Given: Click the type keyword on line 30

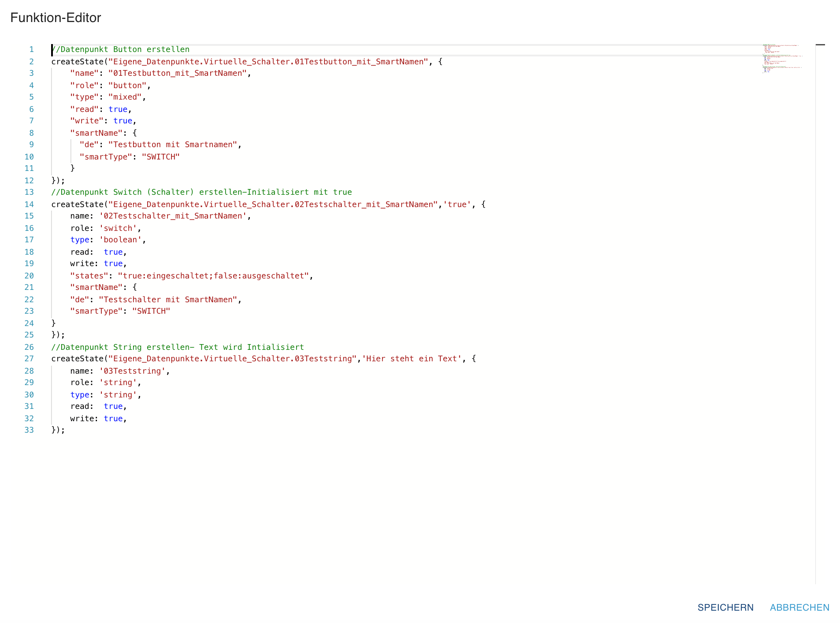Looking at the screenshot, I should pos(80,395).
